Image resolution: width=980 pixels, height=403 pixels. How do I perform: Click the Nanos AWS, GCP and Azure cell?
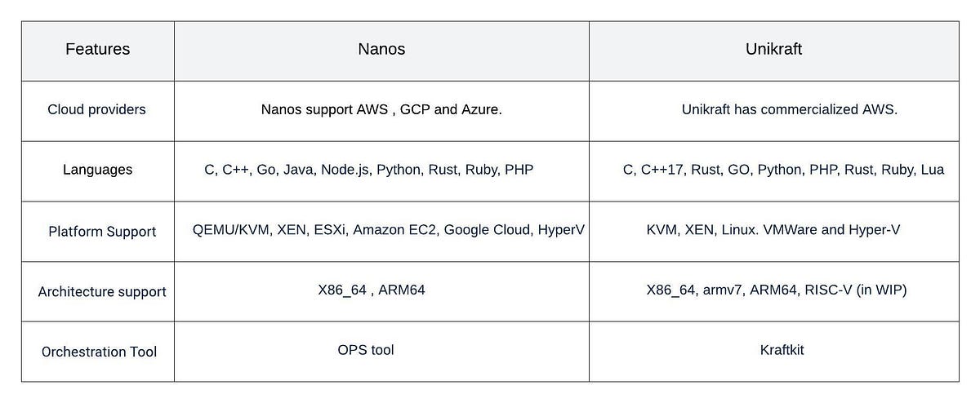point(381,109)
